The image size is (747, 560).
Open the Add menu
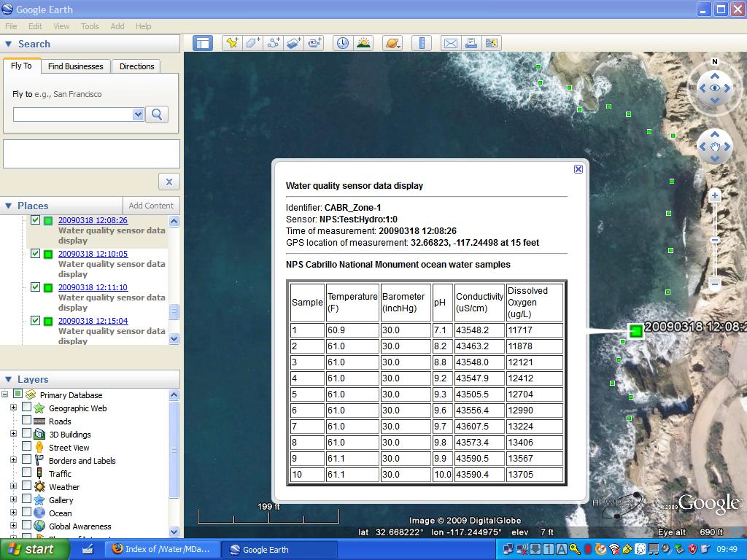click(117, 26)
